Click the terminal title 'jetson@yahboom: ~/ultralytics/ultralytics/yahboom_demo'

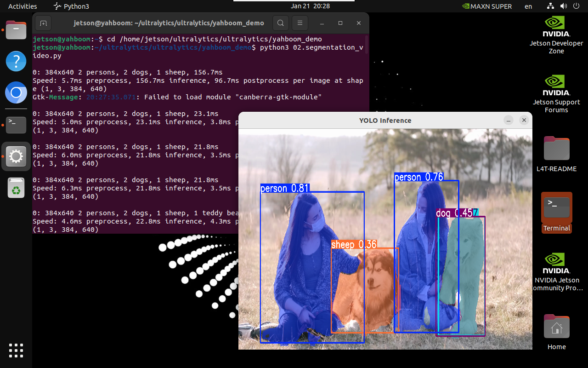(169, 23)
